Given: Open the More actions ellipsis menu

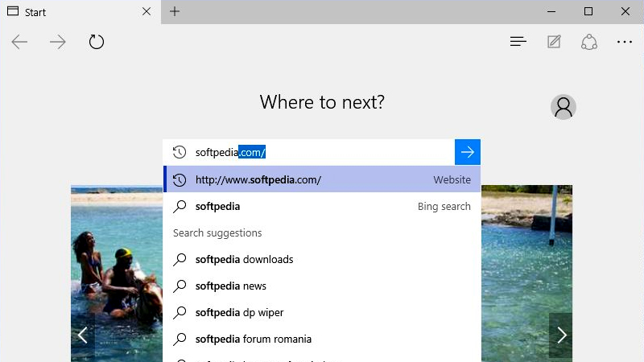Looking at the screenshot, I should [625, 42].
